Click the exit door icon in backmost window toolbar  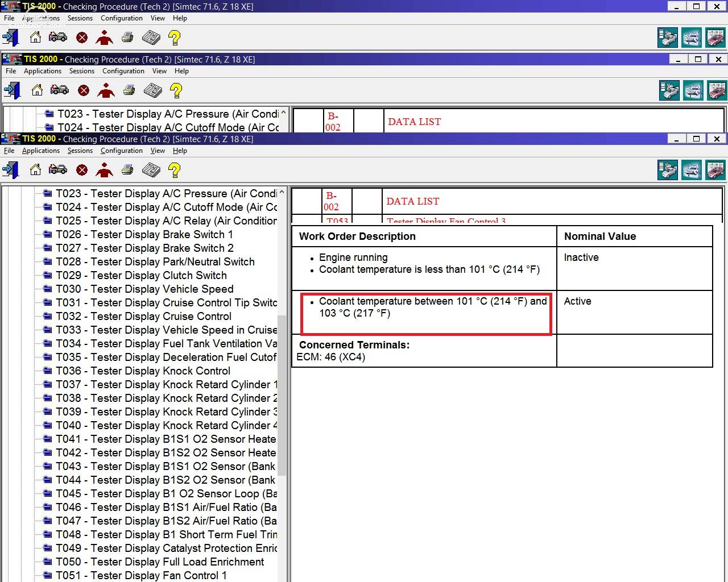tap(11, 37)
